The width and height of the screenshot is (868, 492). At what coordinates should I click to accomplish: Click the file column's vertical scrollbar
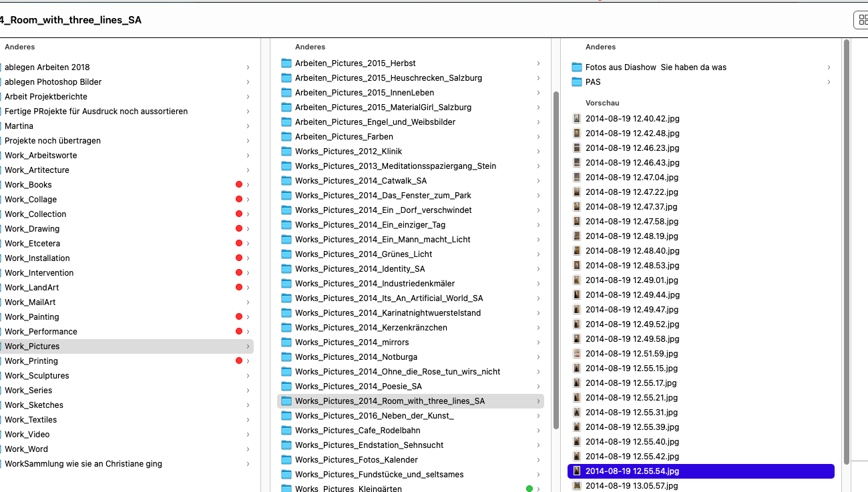click(x=847, y=252)
